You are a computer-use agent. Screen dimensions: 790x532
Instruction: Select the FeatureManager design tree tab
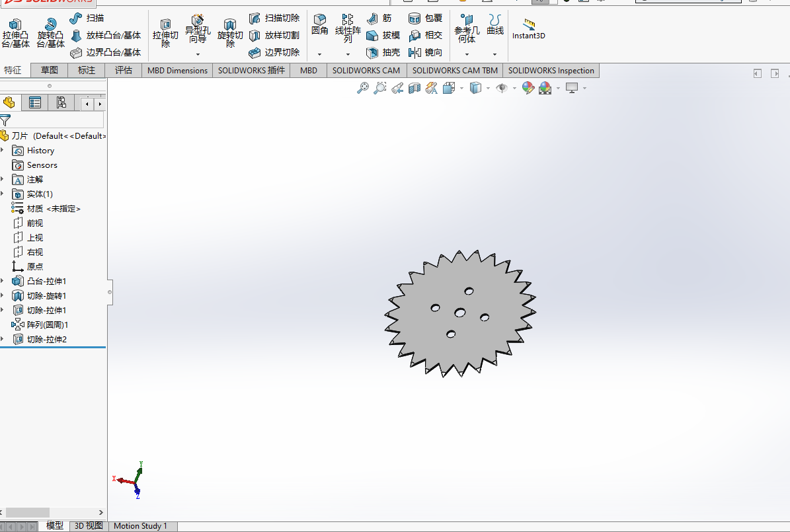click(9, 103)
